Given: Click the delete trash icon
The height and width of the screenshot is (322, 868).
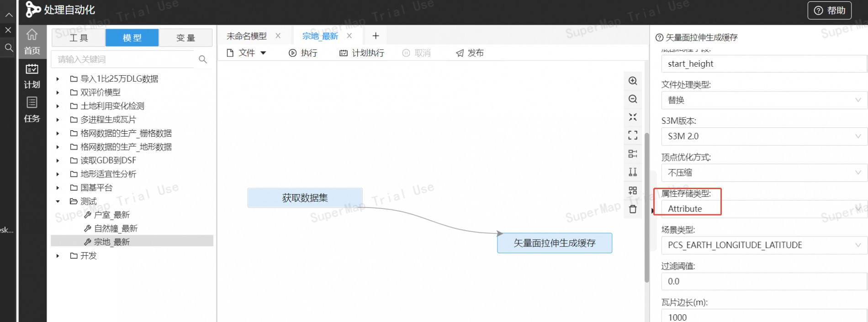Looking at the screenshot, I should click(x=633, y=209).
